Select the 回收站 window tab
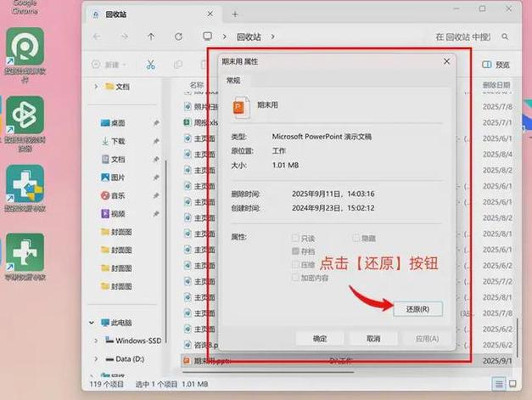 click(153, 14)
